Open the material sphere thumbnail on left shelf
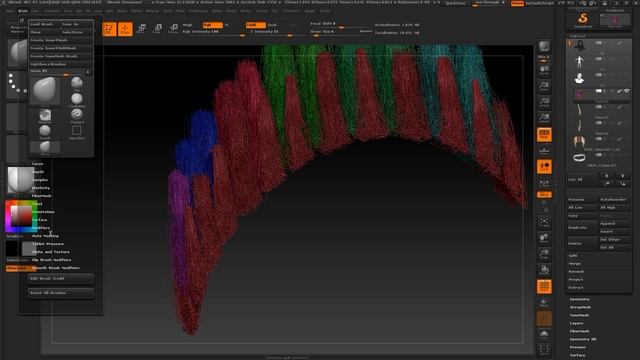The width and height of the screenshot is (640, 360). pyautogui.click(x=21, y=180)
